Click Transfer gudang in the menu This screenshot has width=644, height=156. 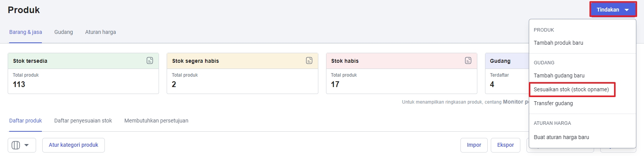point(553,103)
